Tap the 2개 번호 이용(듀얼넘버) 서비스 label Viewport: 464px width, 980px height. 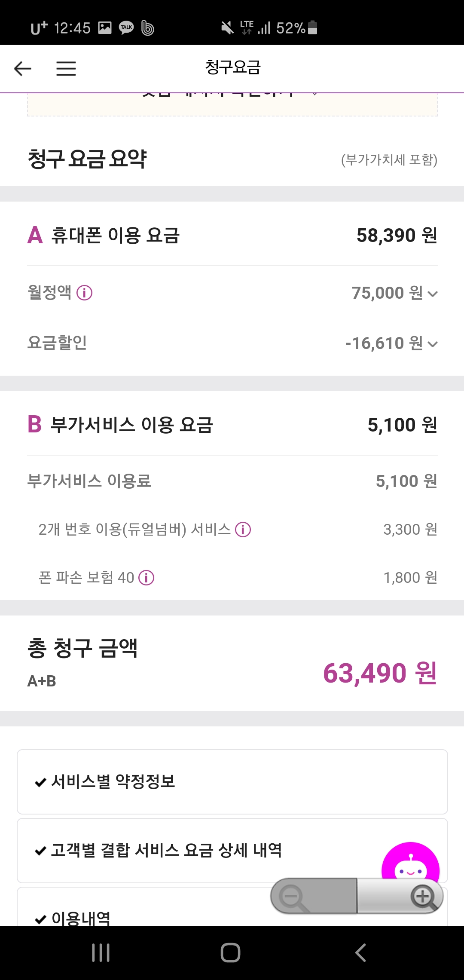[x=134, y=530]
